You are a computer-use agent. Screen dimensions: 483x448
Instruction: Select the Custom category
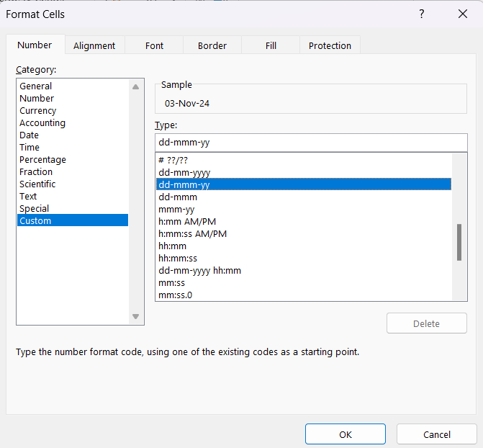pos(73,220)
